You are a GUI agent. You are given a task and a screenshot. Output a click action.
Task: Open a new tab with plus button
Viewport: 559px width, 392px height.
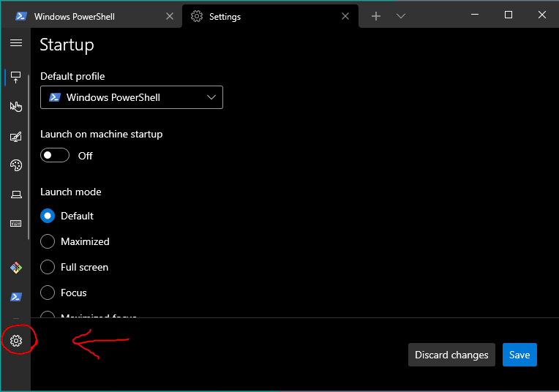[376, 16]
